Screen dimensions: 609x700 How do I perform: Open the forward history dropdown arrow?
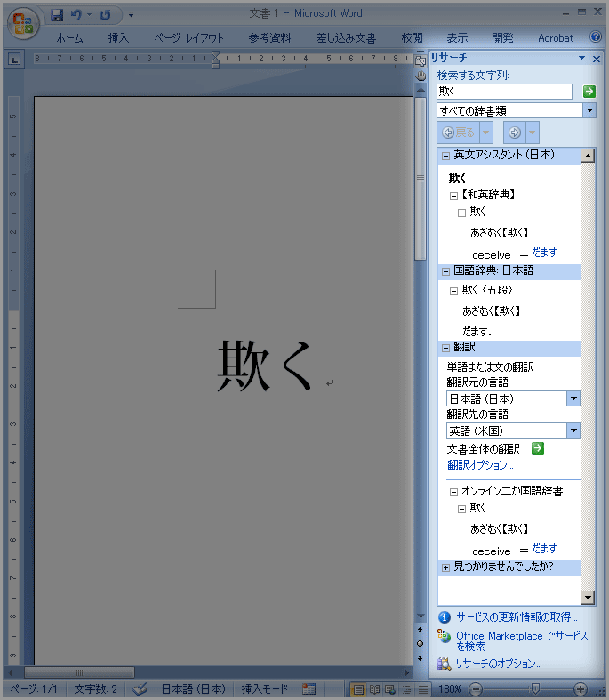533,133
